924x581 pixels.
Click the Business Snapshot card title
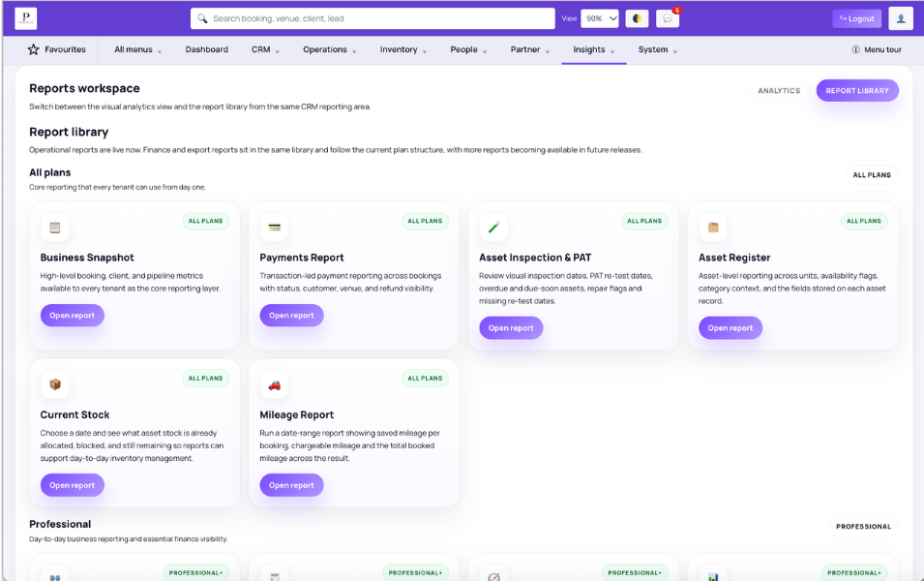click(87, 258)
